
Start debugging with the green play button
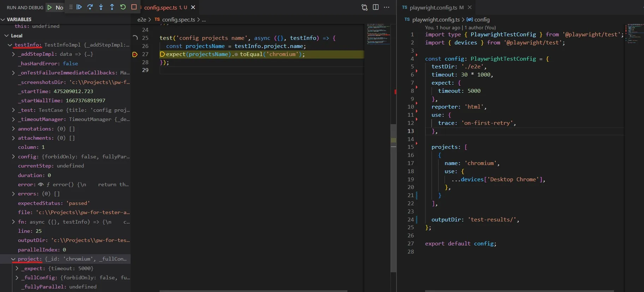coord(50,7)
